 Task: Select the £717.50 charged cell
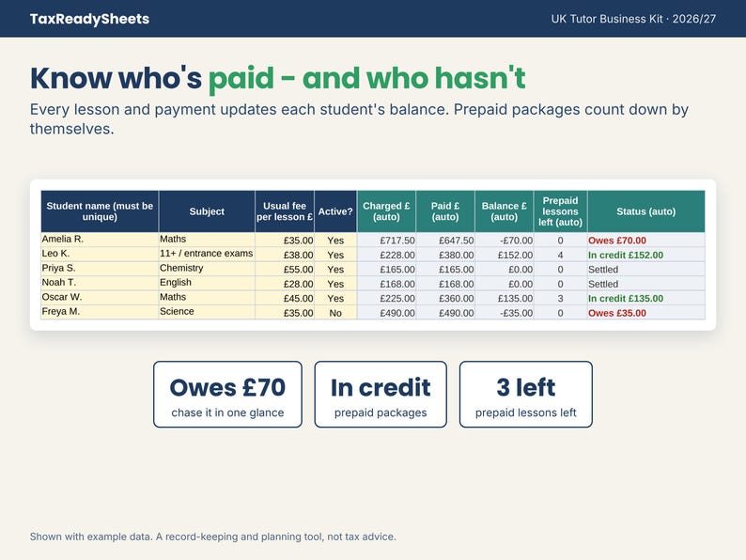386,241
